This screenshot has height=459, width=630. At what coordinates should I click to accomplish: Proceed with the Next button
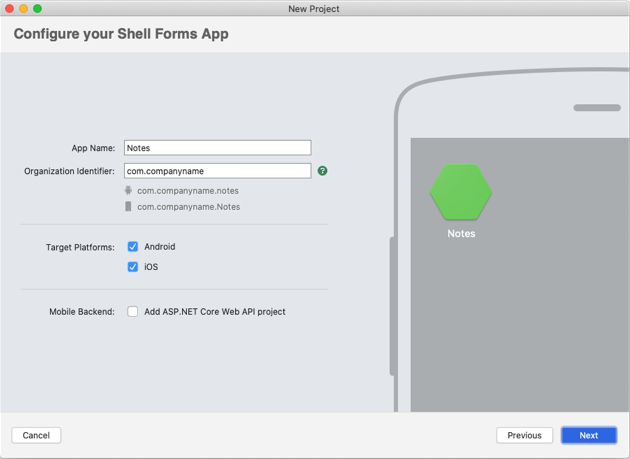click(x=588, y=435)
